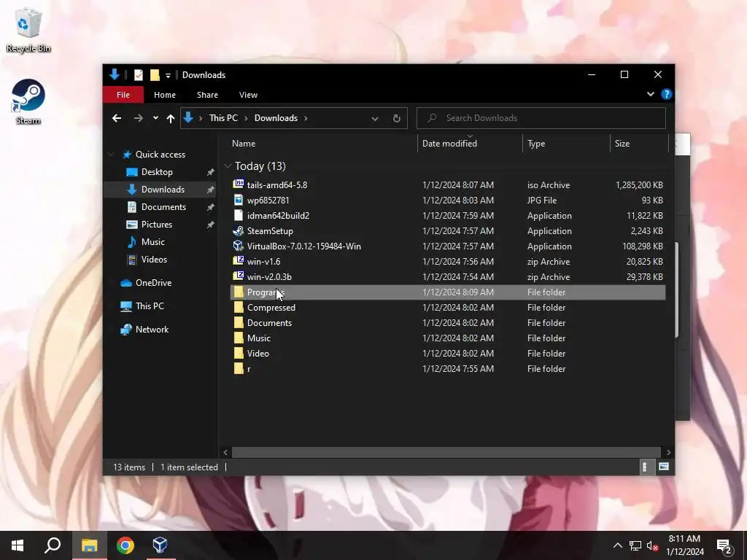The height and width of the screenshot is (560, 747).
Task: Unpin Downloads from Quick access
Action: tap(210, 190)
